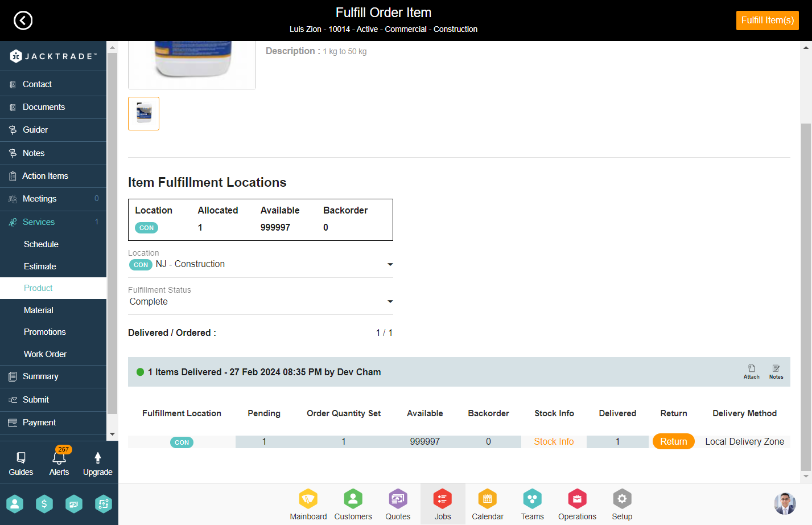This screenshot has width=812, height=525.
Task: Open Jobs module
Action: click(x=443, y=505)
